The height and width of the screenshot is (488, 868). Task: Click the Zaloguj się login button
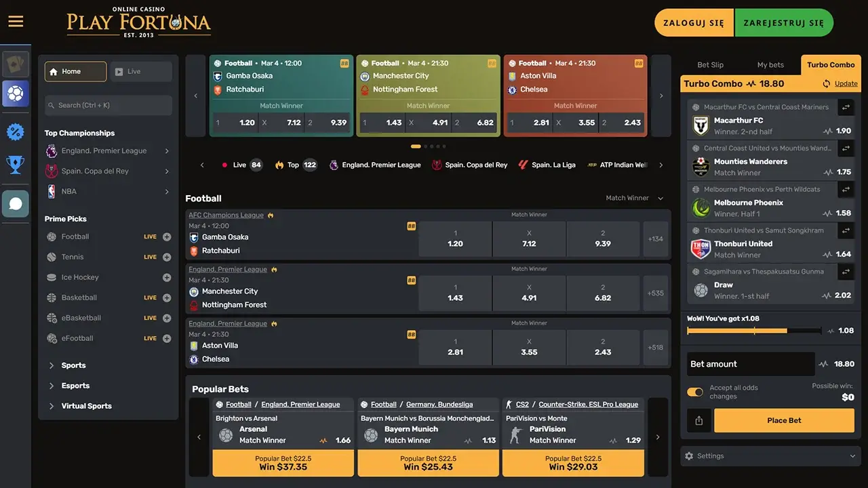point(694,22)
